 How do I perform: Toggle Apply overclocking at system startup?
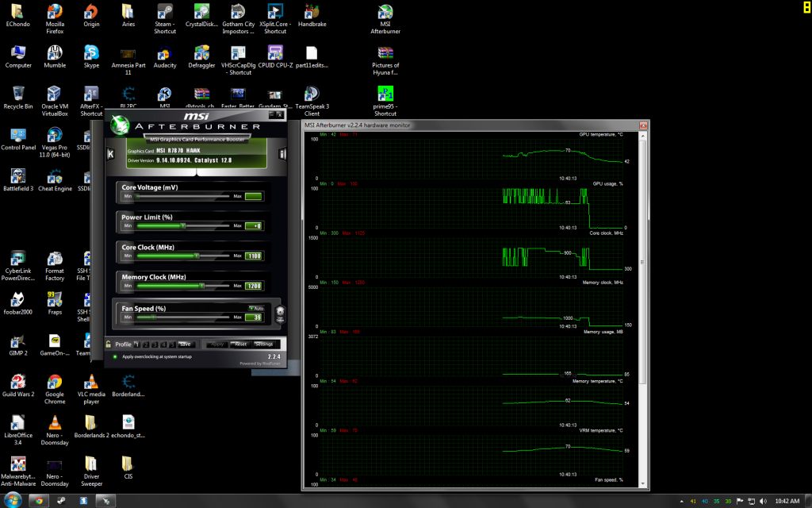pyautogui.click(x=115, y=356)
